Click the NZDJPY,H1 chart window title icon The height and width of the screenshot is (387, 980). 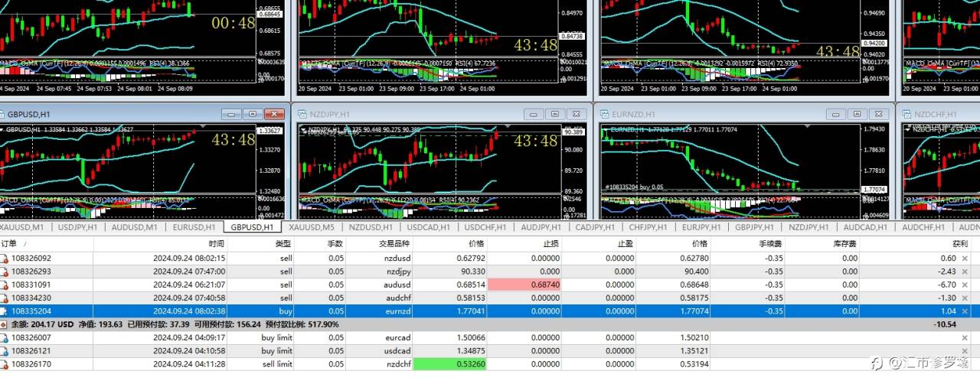point(303,114)
